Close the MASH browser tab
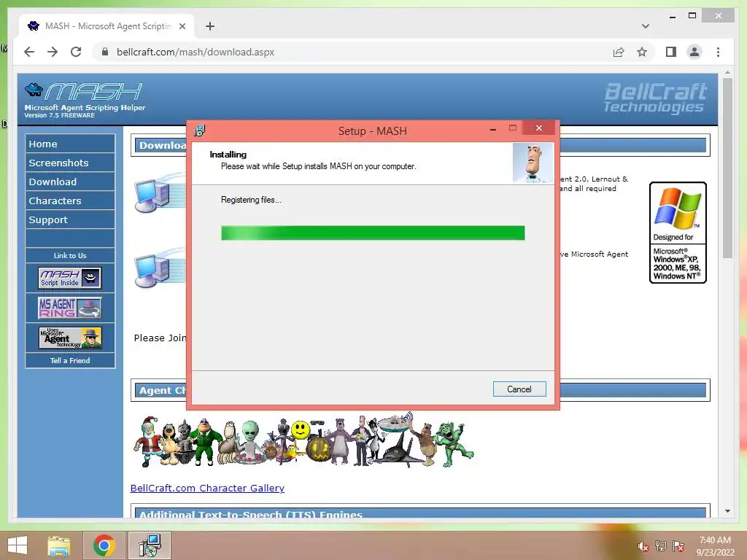 coord(182,26)
